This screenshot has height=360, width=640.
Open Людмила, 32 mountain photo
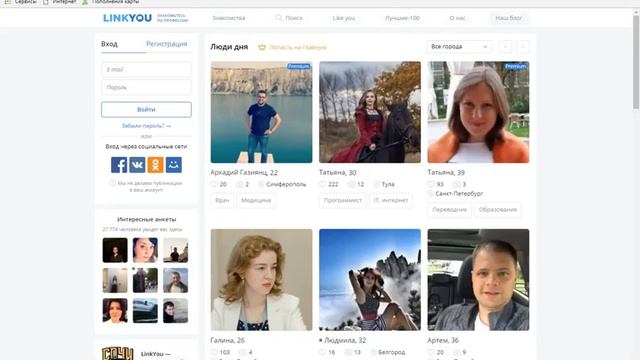370,280
